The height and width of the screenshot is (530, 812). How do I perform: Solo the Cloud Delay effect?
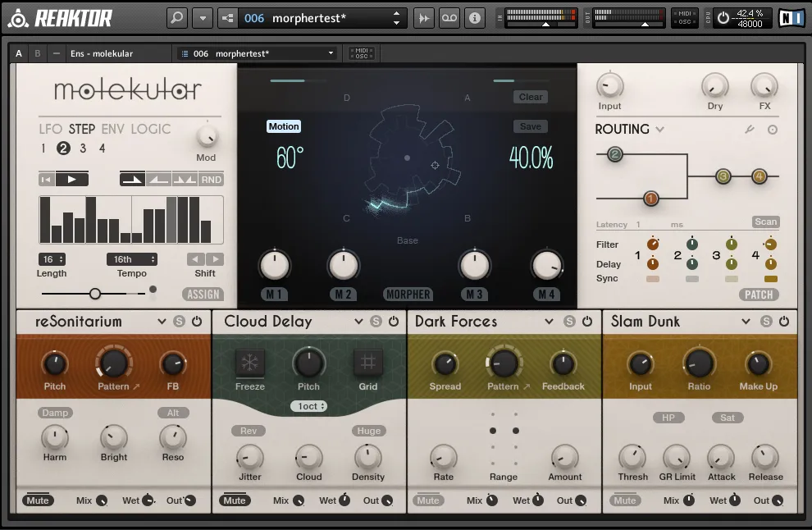click(x=376, y=322)
